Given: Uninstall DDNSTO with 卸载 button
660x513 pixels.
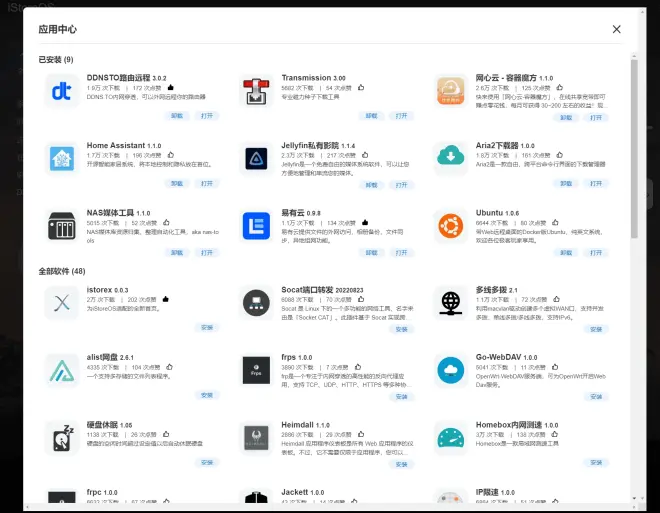Looking at the screenshot, I should point(177,116).
